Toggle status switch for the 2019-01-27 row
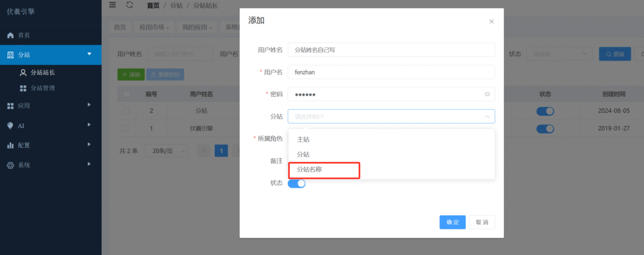This screenshot has height=255, width=644. (x=545, y=128)
